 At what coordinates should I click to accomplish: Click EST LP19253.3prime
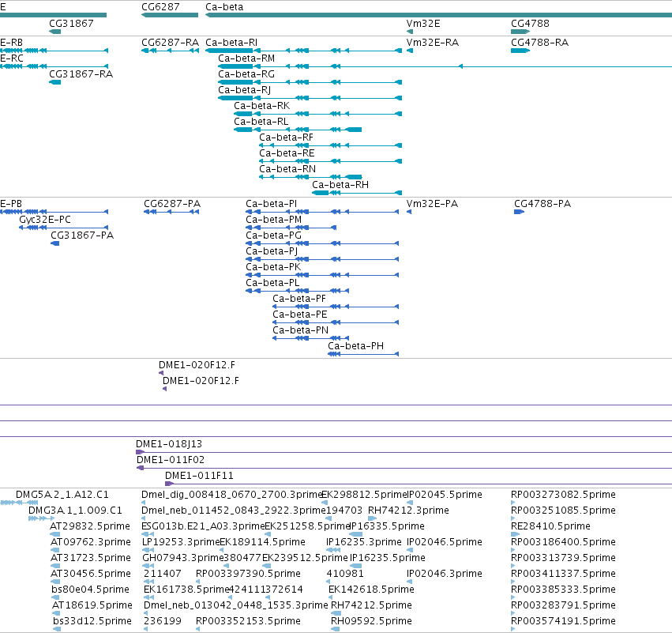click(x=181, y=542)
